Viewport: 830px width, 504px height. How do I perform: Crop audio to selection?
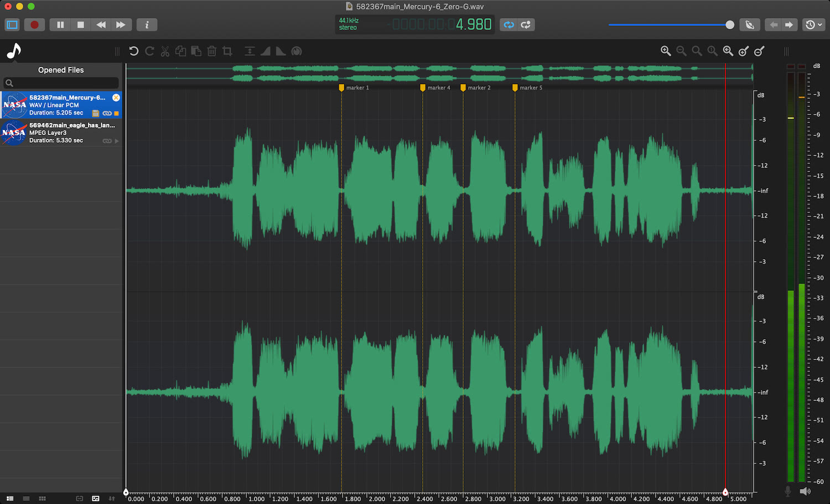click(227, 51)
